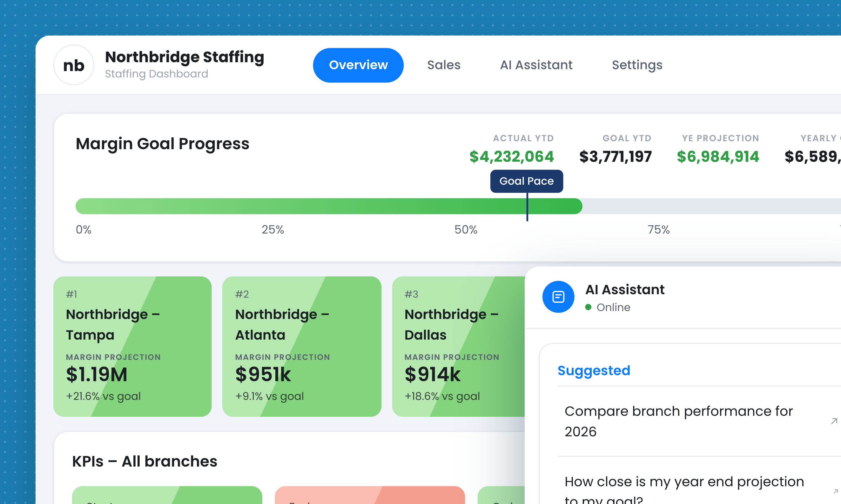Image resolution: width=841 pixels, height=504 pixels.
Task: Click the Actual YTD value $4,232,064
Action: pyautogui.click(x=511, y=156)
